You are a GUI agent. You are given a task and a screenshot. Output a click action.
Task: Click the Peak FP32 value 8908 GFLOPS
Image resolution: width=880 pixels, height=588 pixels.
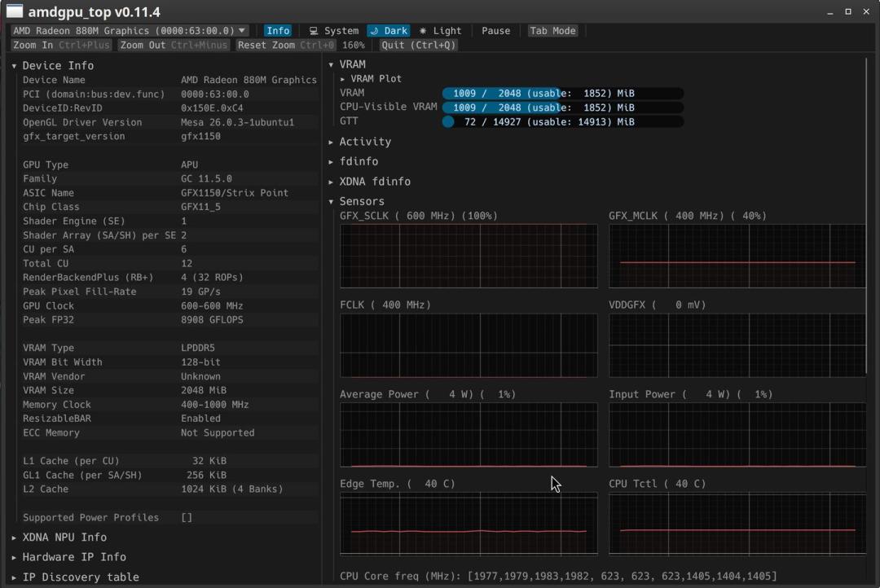coord(212,320)
